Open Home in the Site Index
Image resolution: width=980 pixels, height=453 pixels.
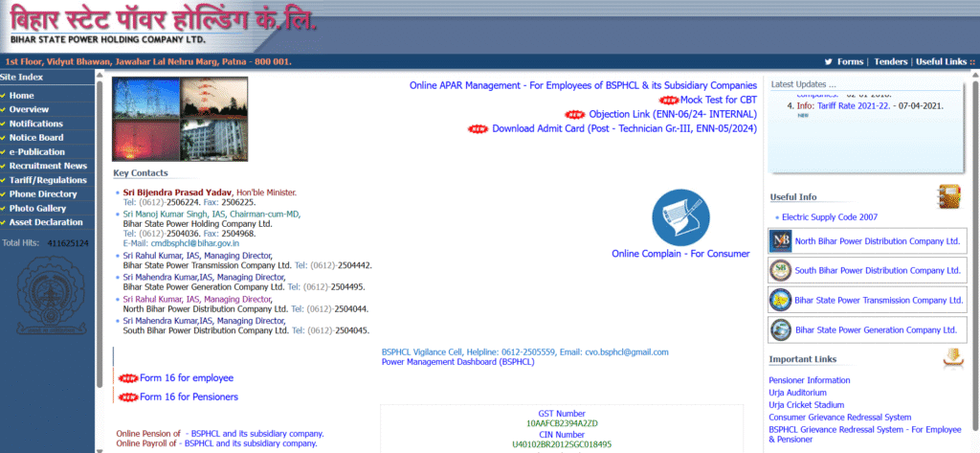[21, 96]
